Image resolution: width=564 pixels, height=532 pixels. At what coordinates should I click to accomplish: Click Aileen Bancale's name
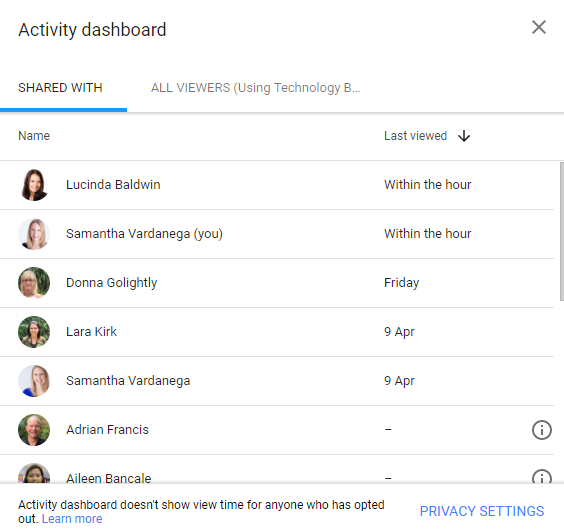[x=109, y=478]
